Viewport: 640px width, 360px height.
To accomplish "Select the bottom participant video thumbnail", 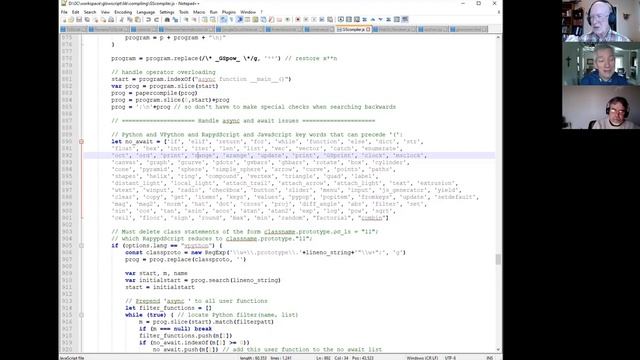I will (601, 107).
